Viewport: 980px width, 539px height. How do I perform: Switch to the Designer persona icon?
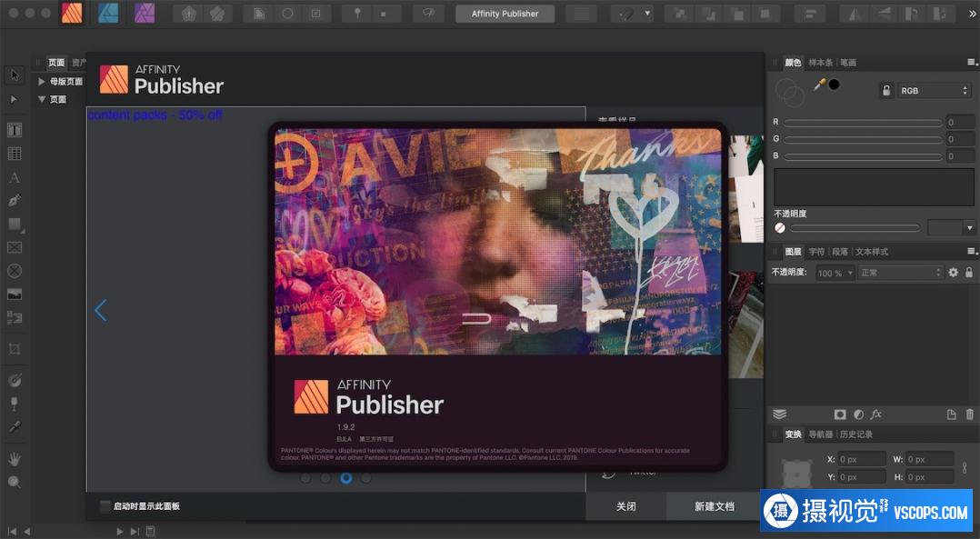tap(108, 13)
